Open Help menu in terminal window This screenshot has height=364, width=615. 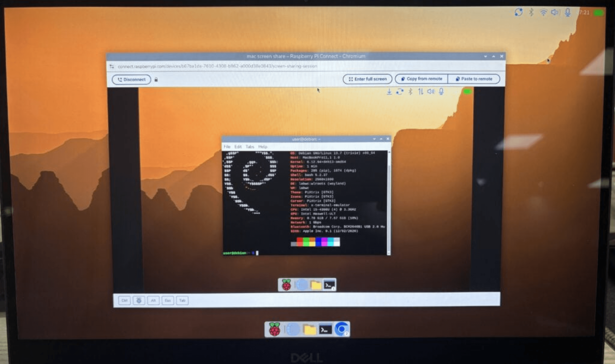[x=262, y=147]
